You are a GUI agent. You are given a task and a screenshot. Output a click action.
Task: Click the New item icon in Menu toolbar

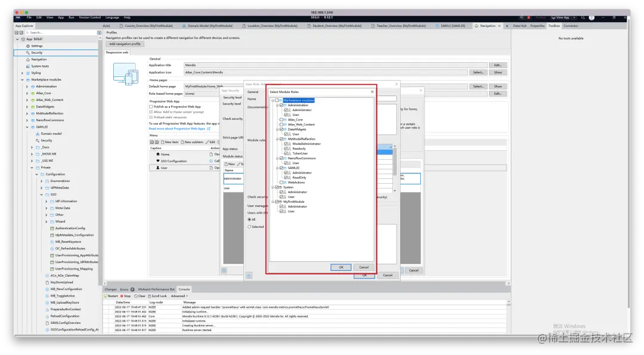pos(163,142)
